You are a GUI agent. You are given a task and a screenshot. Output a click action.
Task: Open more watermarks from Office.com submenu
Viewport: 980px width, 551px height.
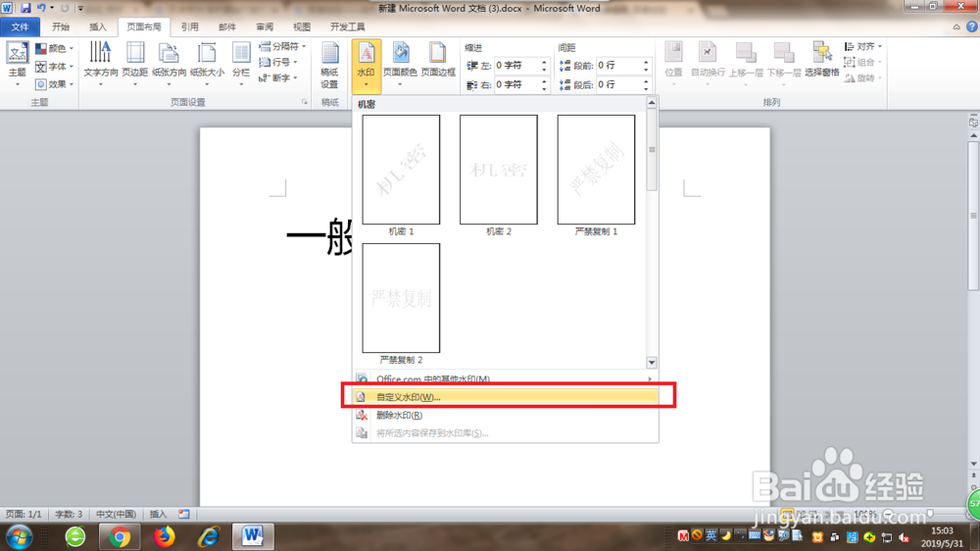pyautogui.click(x=505, y=379)
